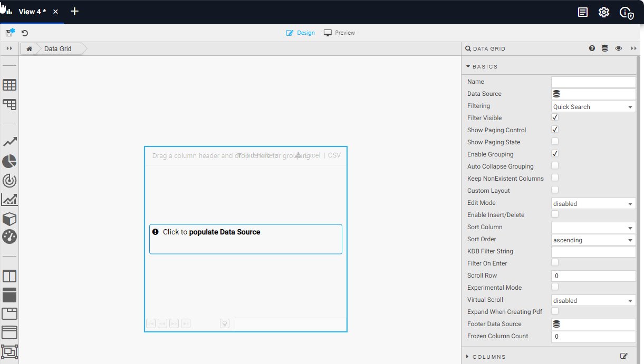
Task: Open the Sort Order ascending dropdown
Action: [593, 240]
